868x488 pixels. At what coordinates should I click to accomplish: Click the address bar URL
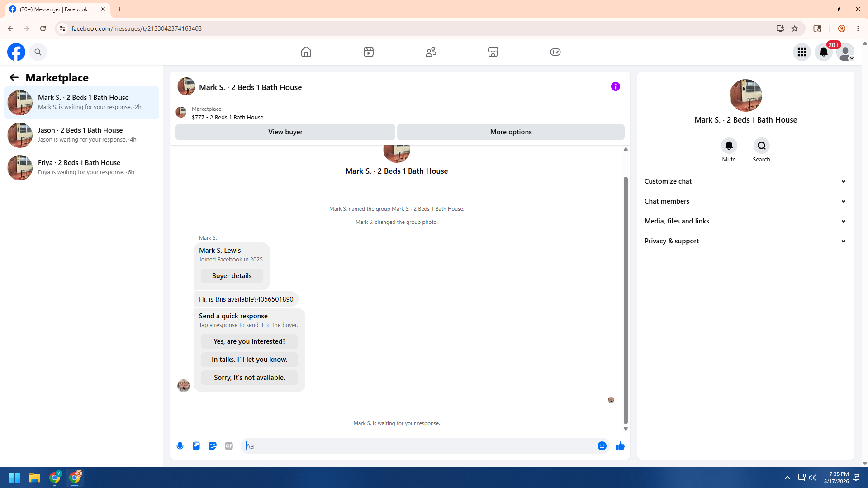pyautogui.click(x=137, y=28)
